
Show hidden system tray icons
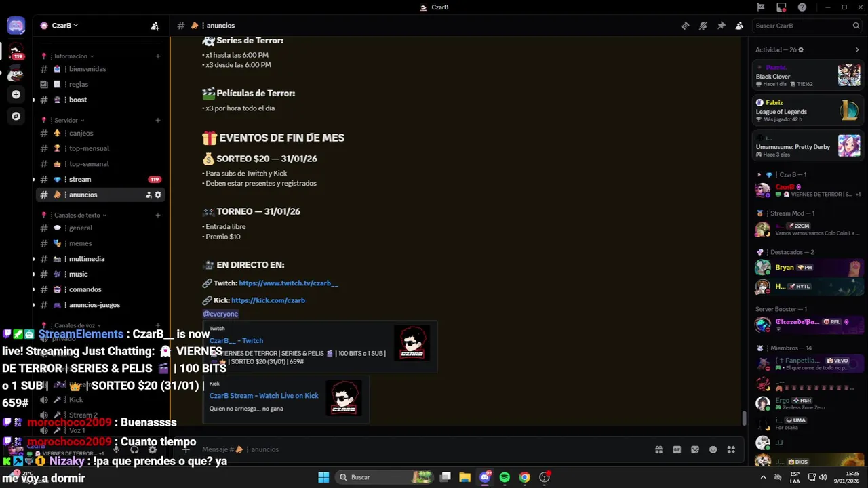pos(763,477)
